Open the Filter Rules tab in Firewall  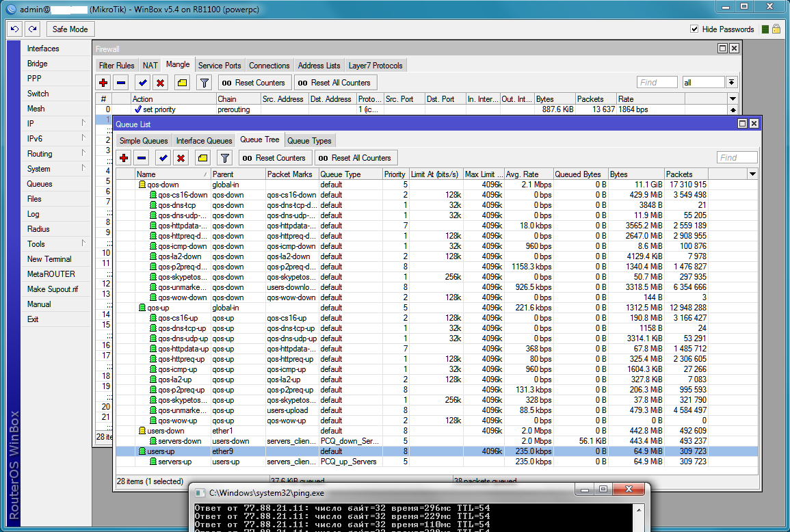coord(116,66)
